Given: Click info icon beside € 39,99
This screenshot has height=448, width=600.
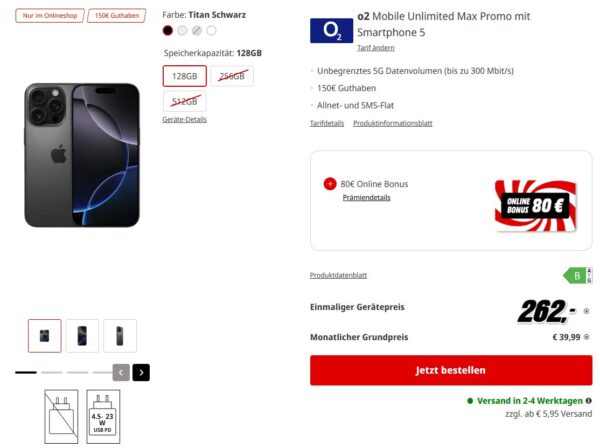Looking at the screenshot, I should 586,337.
